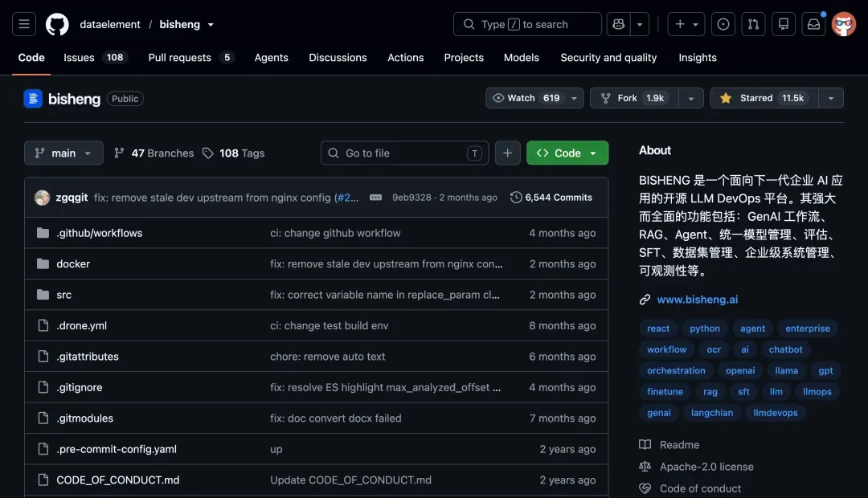The height and width of the screenshot is (498, 868).
Task: Go to GitHub homepage via Octocat logo
Action: [x=57, y=24]
